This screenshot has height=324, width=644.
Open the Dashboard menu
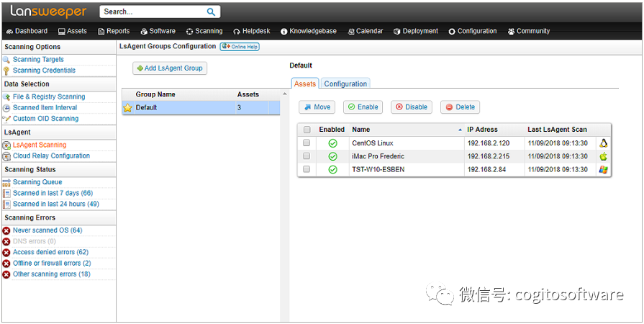click(x=27, y=31)
